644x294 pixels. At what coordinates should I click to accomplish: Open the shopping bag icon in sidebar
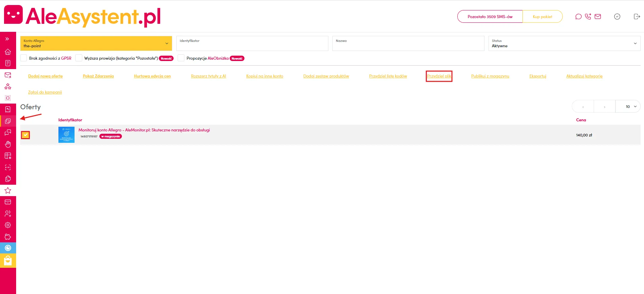coord(8,261)
